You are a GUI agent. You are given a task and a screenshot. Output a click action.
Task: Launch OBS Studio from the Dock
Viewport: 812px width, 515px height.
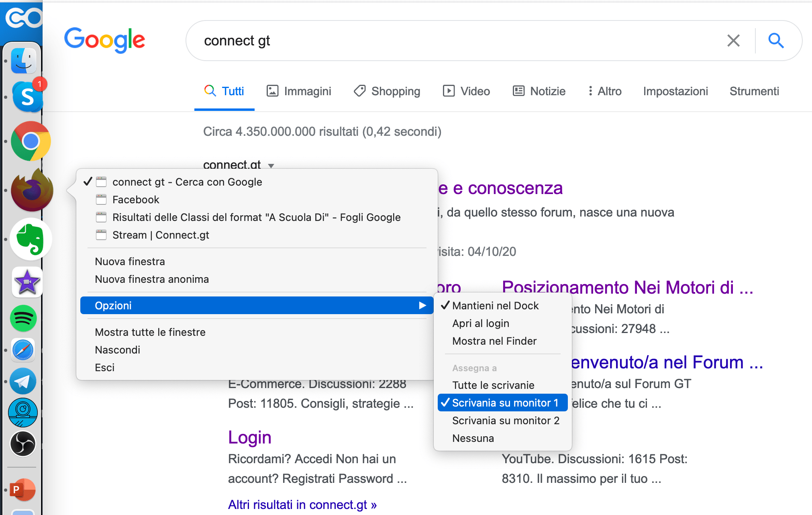pyautogui.click(x=23, y=443)
